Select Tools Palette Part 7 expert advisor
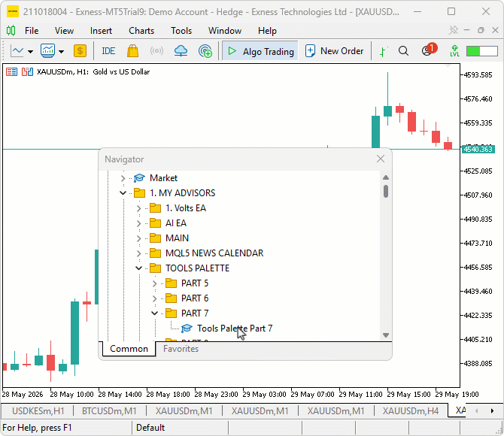The height and width of the screenshot is (436, 504). tap(235, 329)
